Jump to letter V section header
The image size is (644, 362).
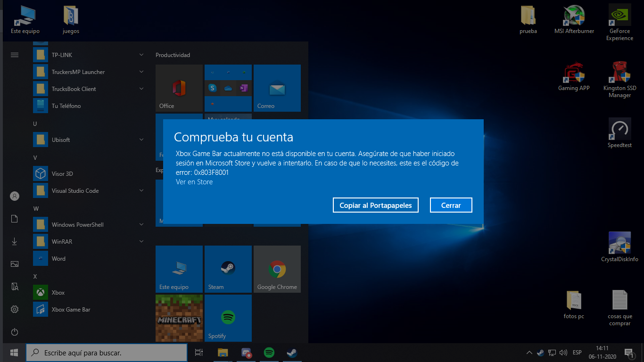click(x=35, y=157)
